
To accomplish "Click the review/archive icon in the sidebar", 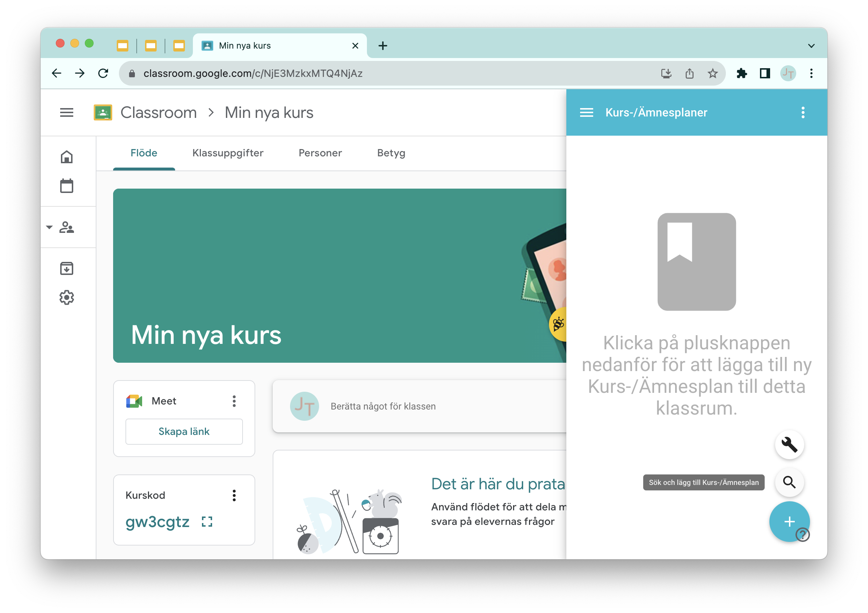I will pos(67,268).
